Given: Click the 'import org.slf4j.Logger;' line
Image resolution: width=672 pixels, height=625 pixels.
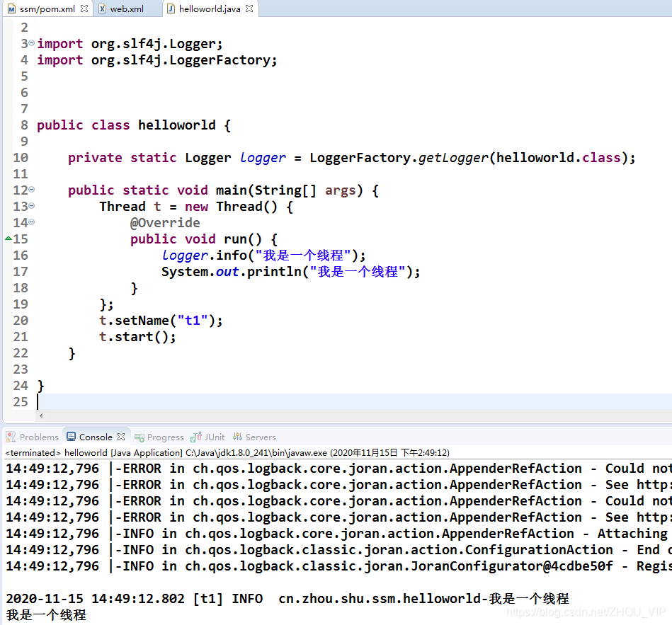Looking at the screenshot, I should point(130,43).
